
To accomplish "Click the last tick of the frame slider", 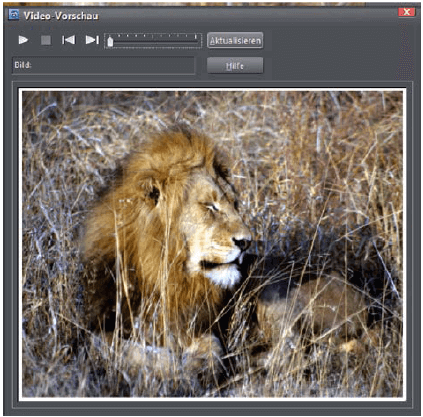I will [196, 36].
